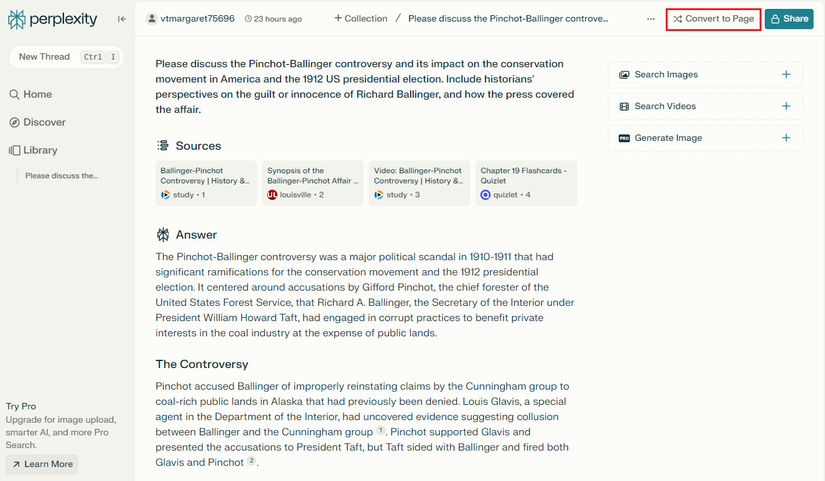Click the quizlet favicon in source 4
This screenshot has width=825, height=481.
click(x=485, y=195)
